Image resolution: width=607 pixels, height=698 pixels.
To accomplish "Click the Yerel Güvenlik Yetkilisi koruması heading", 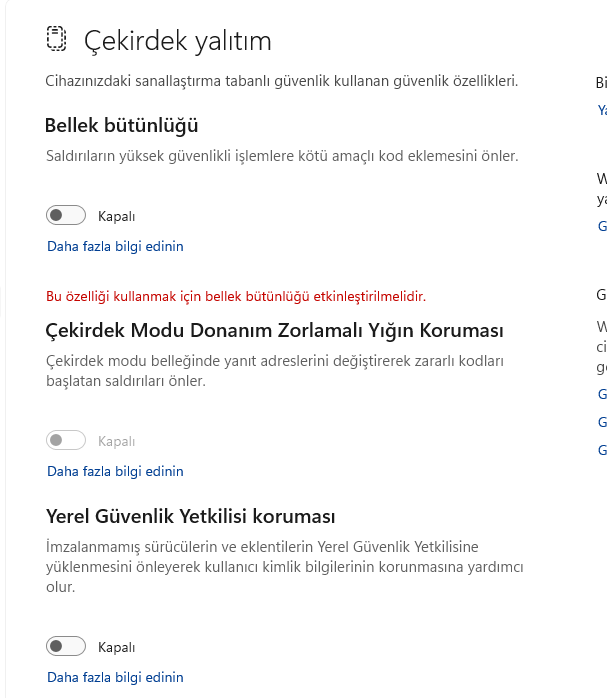I will coord(190,517).
